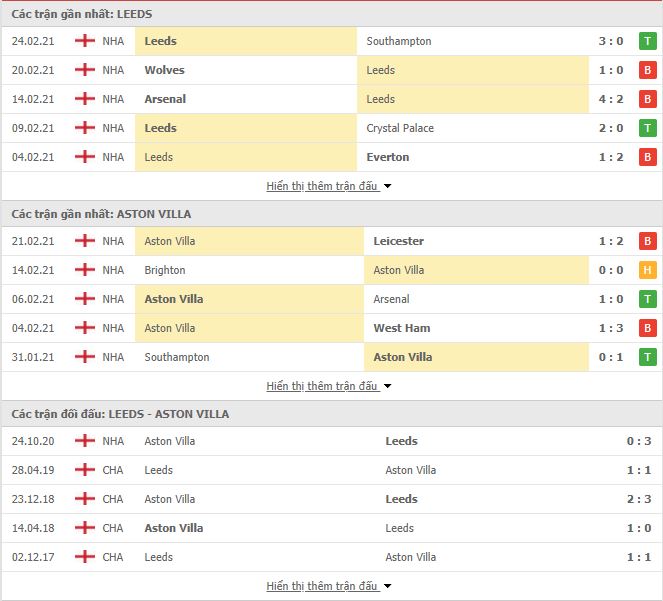Click the red B badge for Aston Villa–West Ham
Image resolution: width=663 pixels, height=601 pixels.
[x=647, y=328]
